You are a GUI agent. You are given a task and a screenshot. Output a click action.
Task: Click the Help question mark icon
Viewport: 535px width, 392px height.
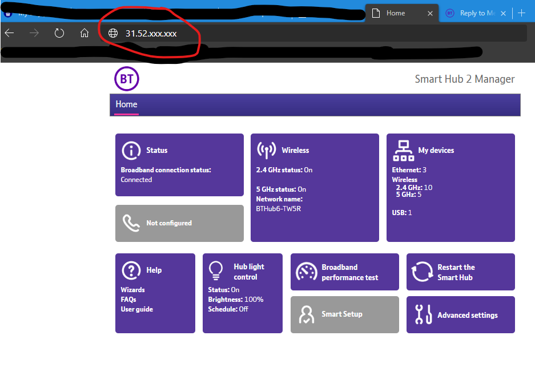coord(131,270)
